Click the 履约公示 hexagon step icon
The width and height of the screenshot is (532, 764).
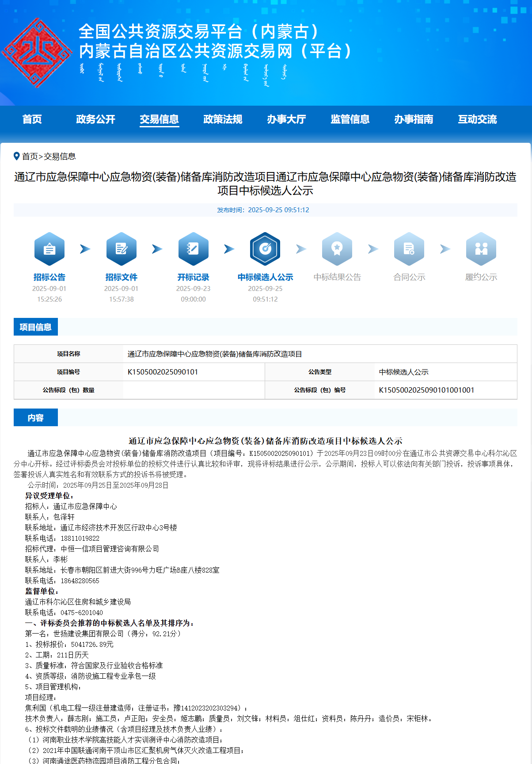tap(481, 249)
